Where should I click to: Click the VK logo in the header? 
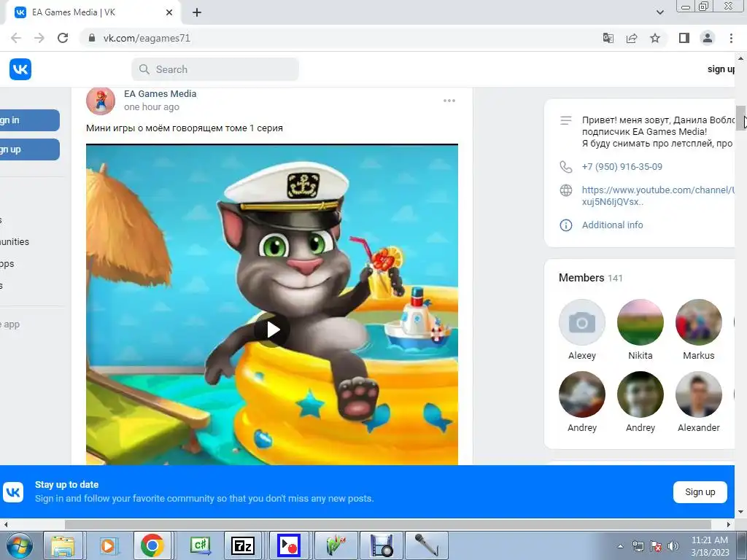(20, 69)
